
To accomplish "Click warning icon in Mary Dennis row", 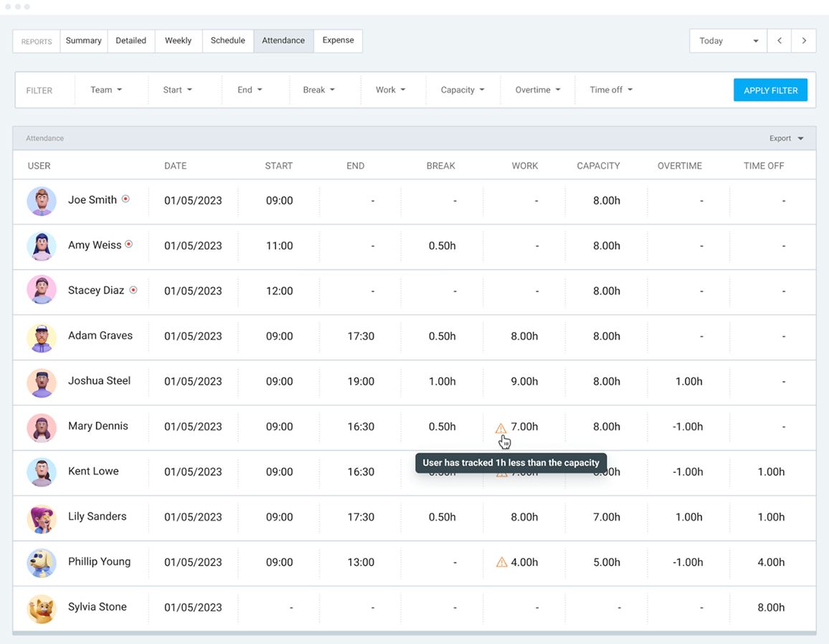I will pyautogui.click(x=501, y=428).
